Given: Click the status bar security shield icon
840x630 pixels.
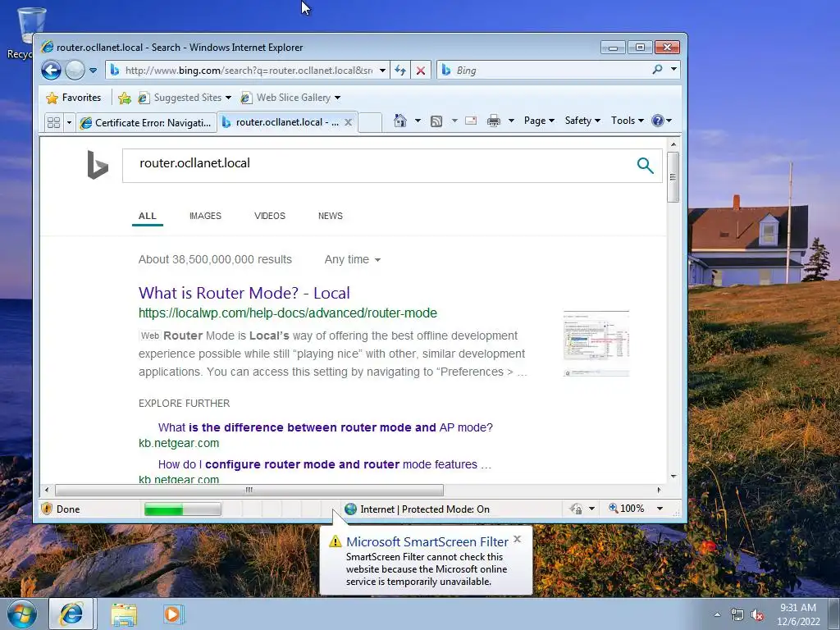Looking at the screenshot, I should tap(47, 509).
